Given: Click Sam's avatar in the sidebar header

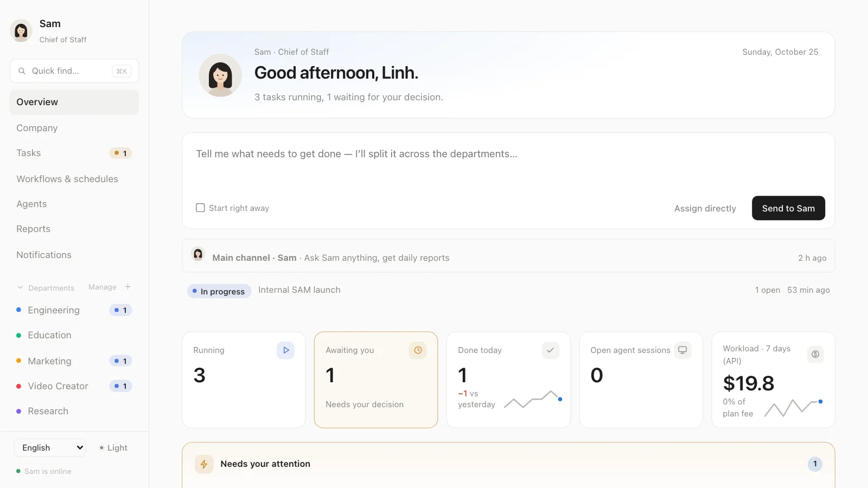Looking at the screenshot, I should coord(21,31).
